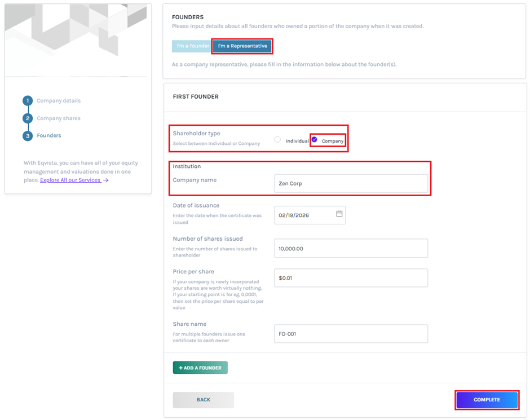
Task: Focus the Number of shares issued field
Action: (x=351, y=249)
